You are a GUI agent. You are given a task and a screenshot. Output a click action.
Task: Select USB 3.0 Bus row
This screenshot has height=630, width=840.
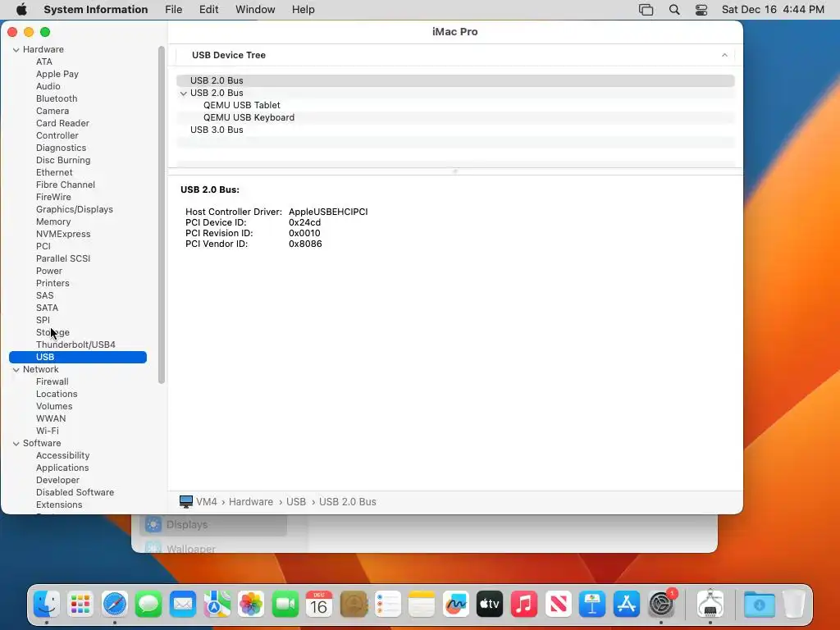(x=455, y=130)
